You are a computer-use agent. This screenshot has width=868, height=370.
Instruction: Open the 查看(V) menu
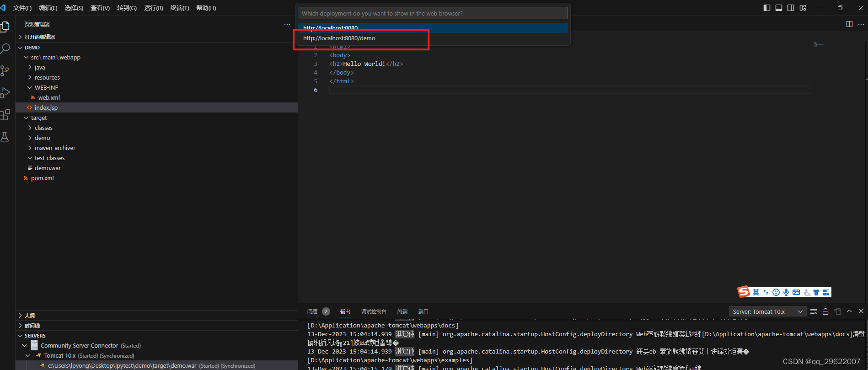(x=100, y=8)
